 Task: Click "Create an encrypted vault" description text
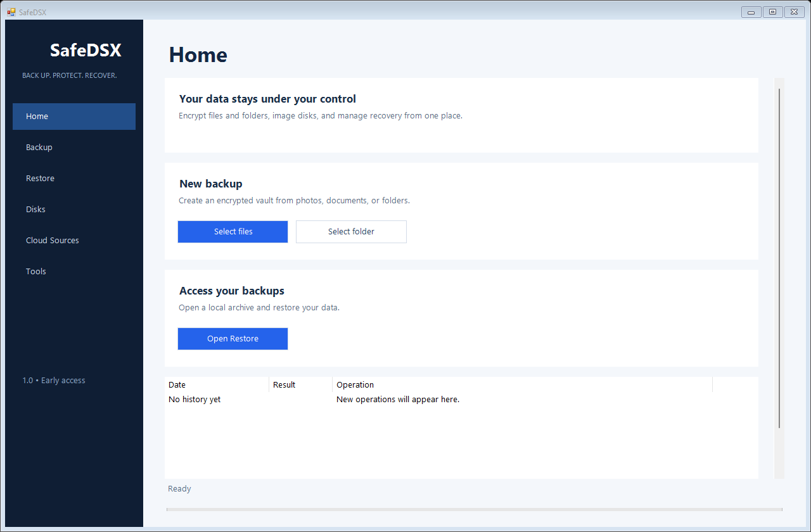[x=295, y=201]
